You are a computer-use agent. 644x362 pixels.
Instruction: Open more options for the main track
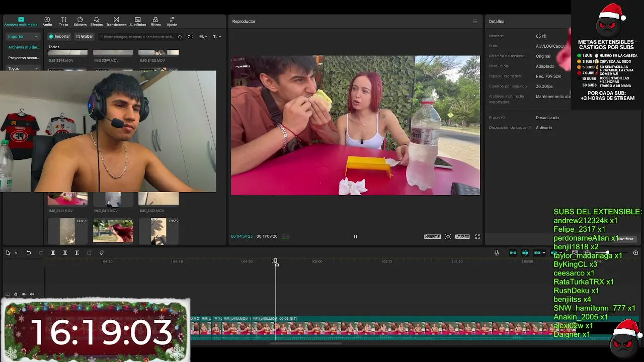[40, 294]
